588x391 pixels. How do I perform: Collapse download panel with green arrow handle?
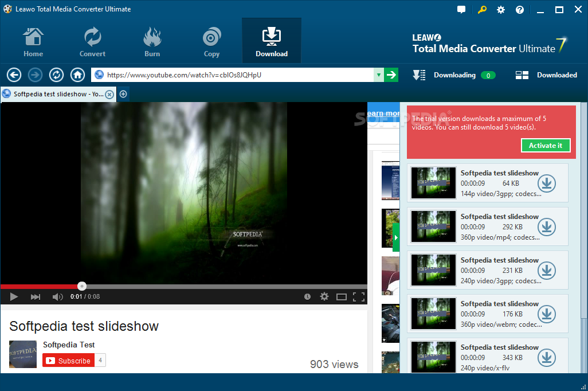(x=396, y=237)
